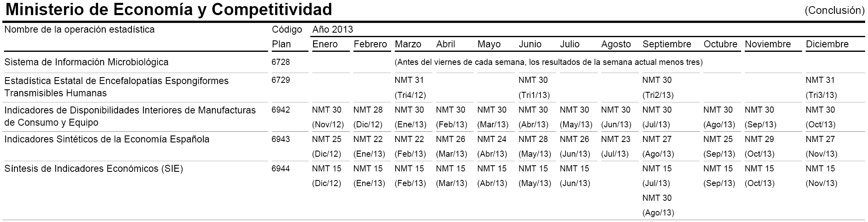Click the Diciembre column header
This screenshot has width=868, height=222.
[x=827, y=44]
